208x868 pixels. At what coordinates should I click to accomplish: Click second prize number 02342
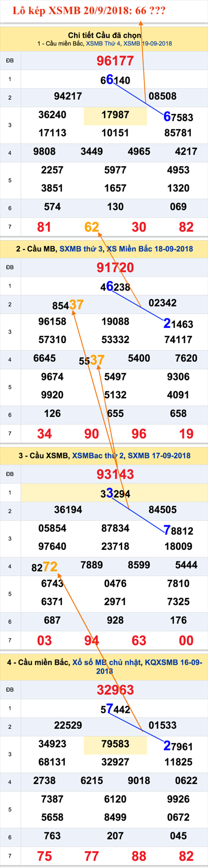tap(162, 303)
